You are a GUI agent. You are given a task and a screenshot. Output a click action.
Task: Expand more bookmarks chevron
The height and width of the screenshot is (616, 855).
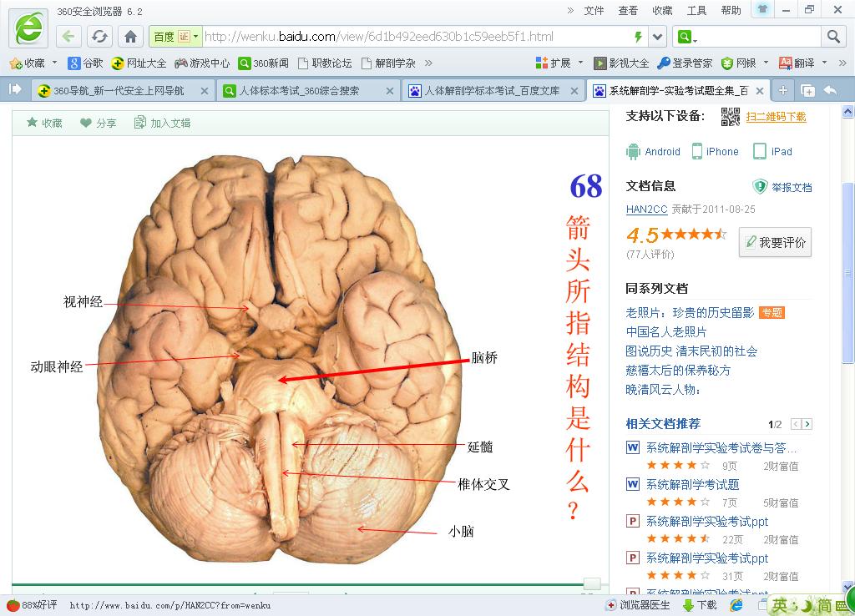pyautogui.click(x=428, y=63)
